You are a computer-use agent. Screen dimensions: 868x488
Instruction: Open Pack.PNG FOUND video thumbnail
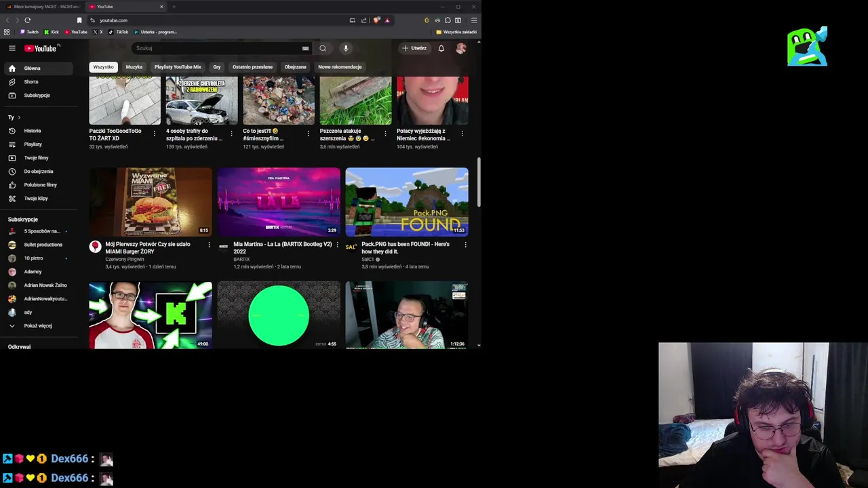407,202
